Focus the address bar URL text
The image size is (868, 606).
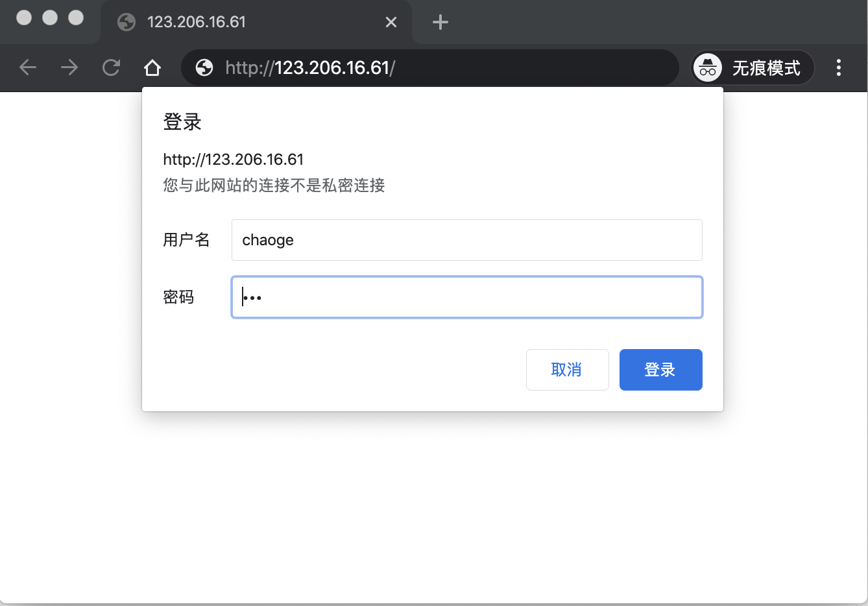310,67
